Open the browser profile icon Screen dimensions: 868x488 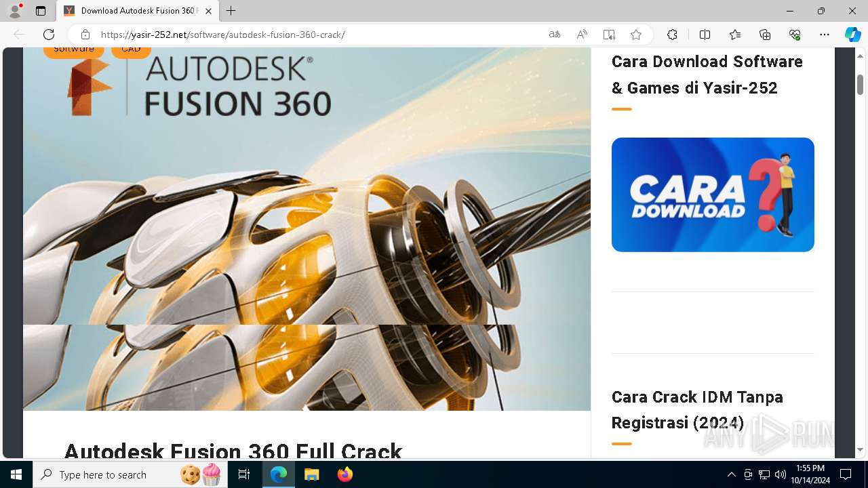click(15, 11)
